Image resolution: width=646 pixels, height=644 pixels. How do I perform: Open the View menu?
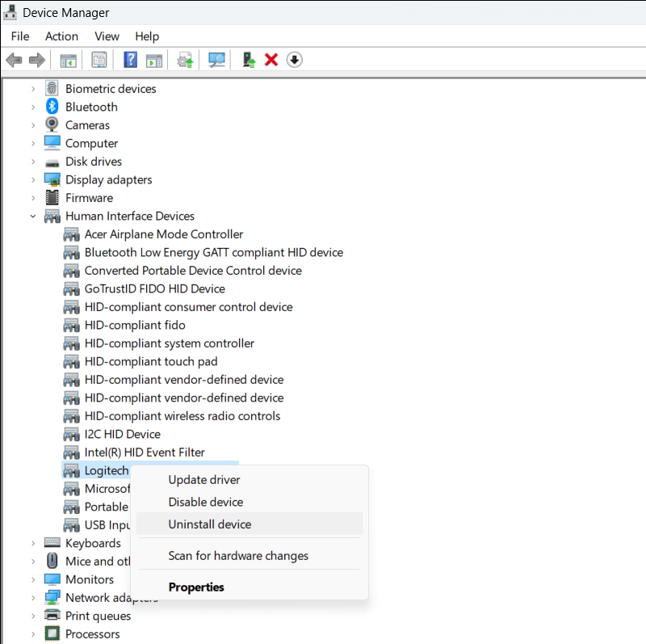tap(107, 36)
